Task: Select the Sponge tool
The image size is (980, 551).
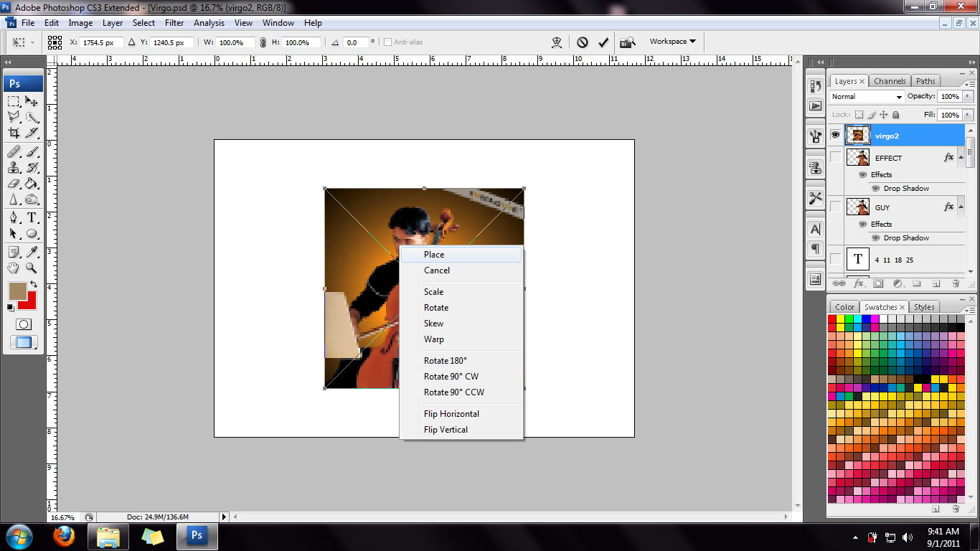Action: point(32,199)
